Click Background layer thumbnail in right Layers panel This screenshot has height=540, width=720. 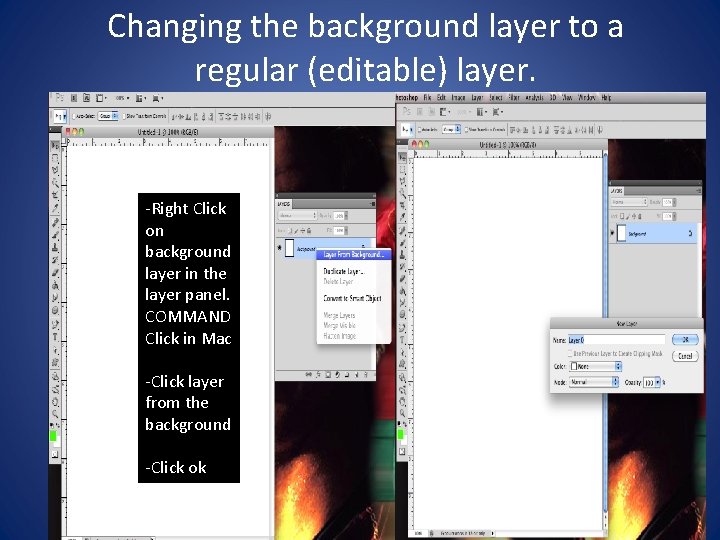(621, 233)
